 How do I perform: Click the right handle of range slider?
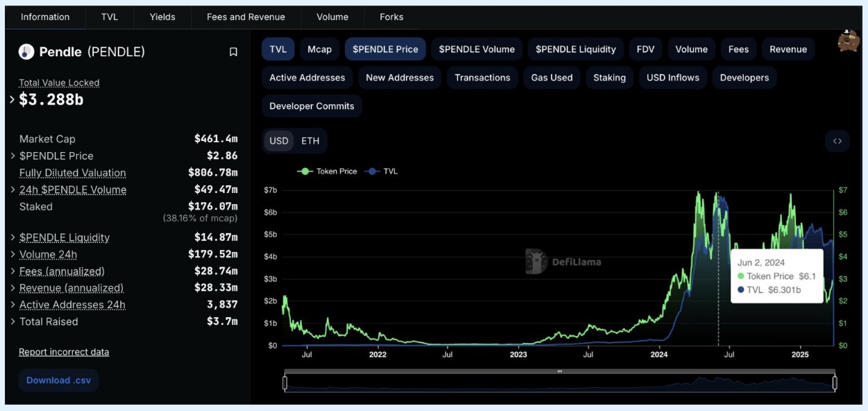coord(835,383)
